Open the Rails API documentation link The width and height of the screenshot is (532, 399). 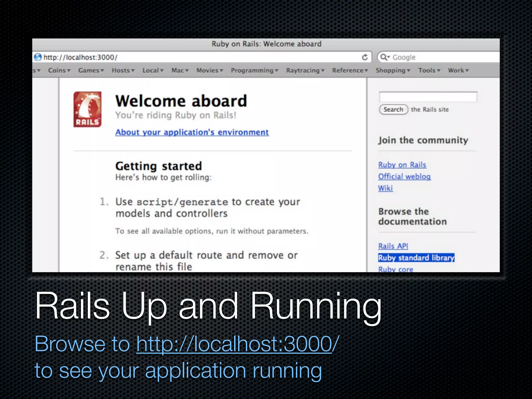pos(393,246)
